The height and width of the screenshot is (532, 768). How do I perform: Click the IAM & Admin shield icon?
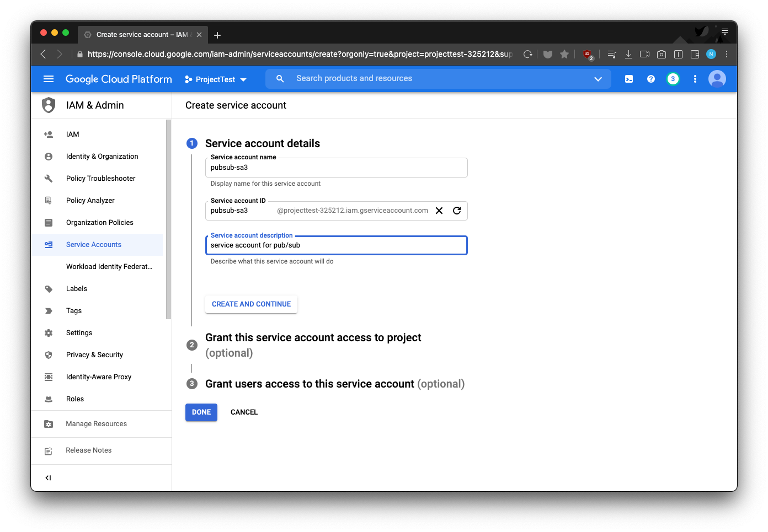pyautogui.click(x=49, y=105)
